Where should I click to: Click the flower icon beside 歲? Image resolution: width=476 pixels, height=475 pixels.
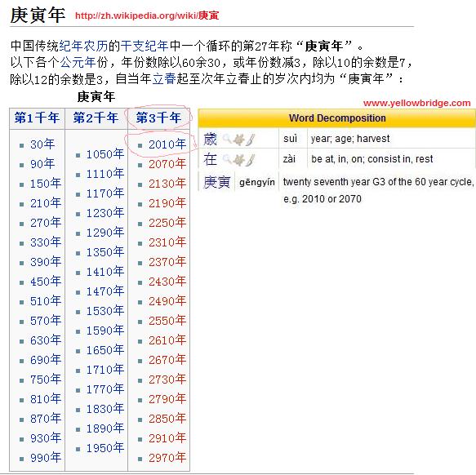[x=239, y=140]
